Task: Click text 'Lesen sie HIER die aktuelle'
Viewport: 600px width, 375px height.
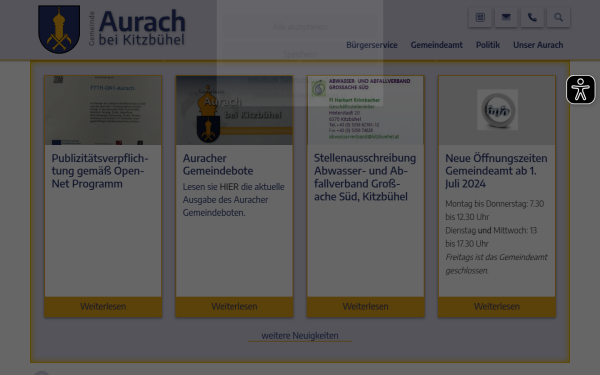Action: pyautogui.click(x=233, y=187)
